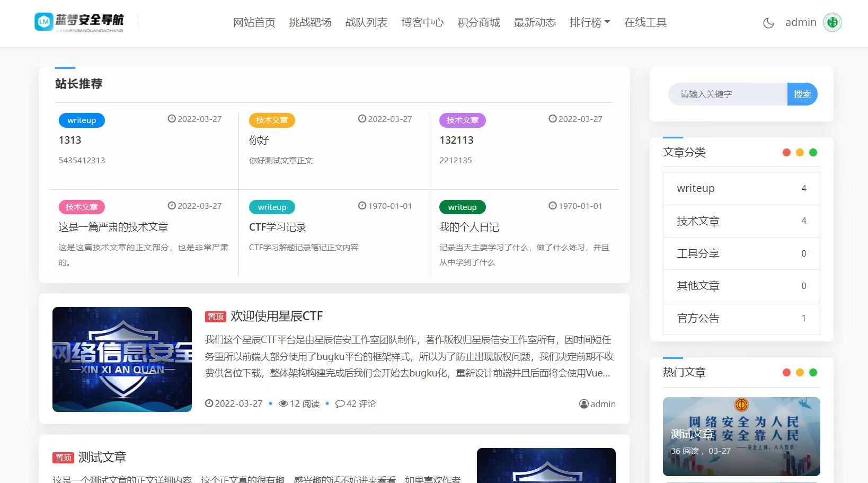The width and height of the screenshot is (868, 483).
Task: Open the recommended article 你好
Action: pos(259,140)
